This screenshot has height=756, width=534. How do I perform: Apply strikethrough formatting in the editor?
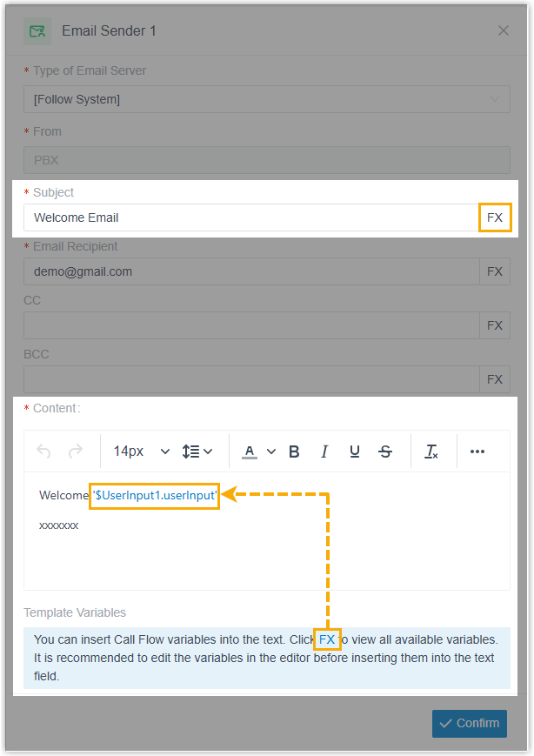coord(385,451)
